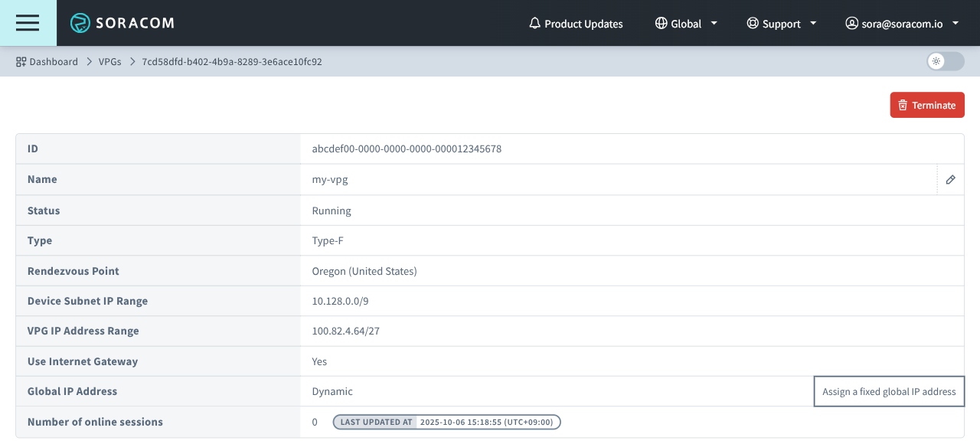Edit the VPG name using the pencil icon
Image resolution: width=980 pixels, height=444 pixels.
(950, 179)
